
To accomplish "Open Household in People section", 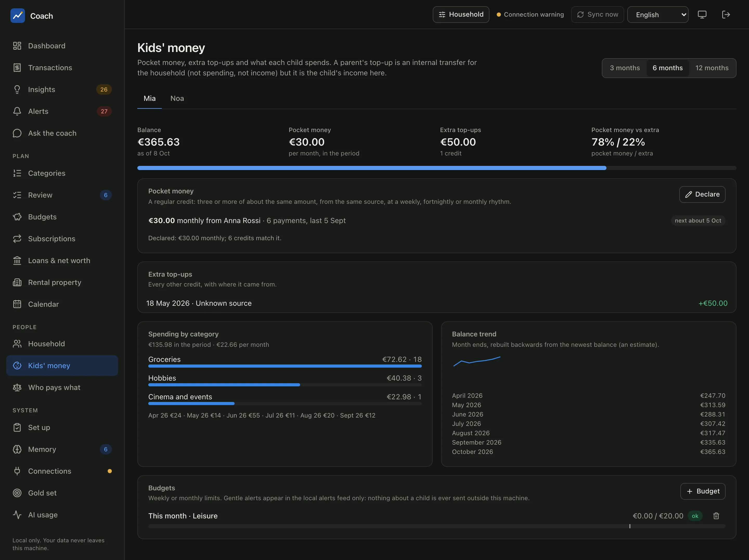I will (62, 344).
